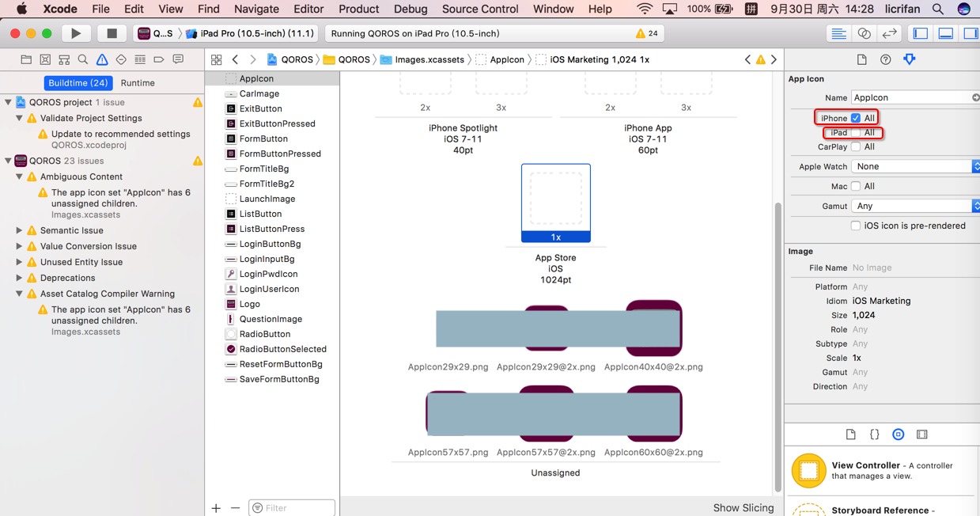This screenshot has height=516, width=980.
Task: Show the File inspector
Action: [x=861, y=59]
